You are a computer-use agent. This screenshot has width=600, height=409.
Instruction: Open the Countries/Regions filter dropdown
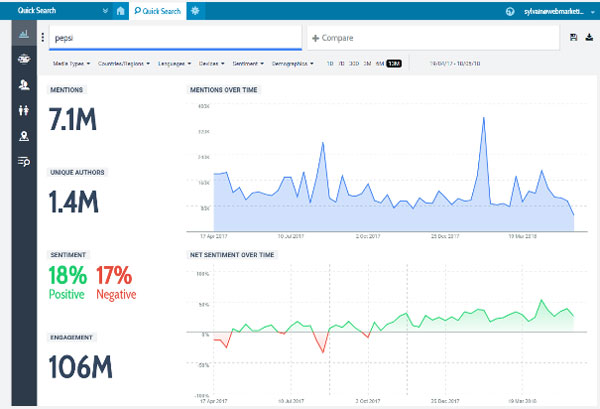124,64
